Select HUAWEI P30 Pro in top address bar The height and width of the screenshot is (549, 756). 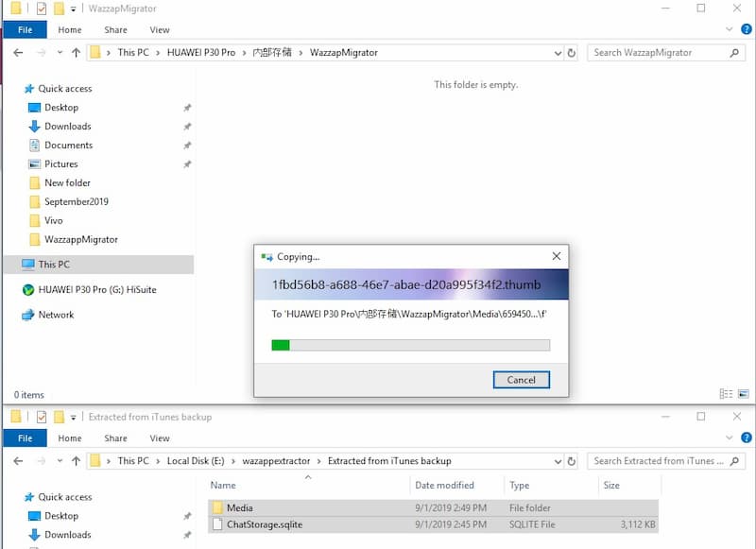[x=201, y=53]
